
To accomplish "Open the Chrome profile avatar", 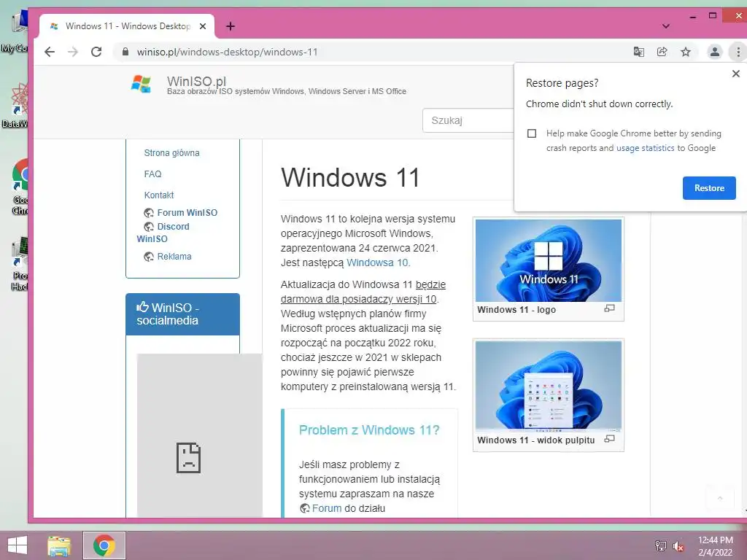I will coord(715,52).
